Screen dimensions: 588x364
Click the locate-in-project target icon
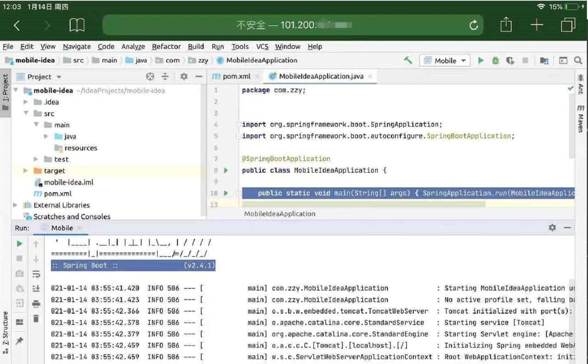[x=150, y=77]
